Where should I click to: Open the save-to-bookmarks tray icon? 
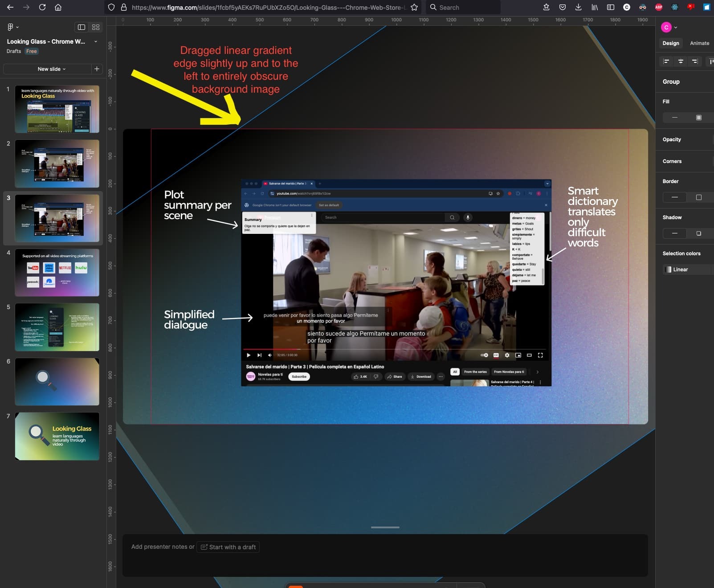pos(547,7)
